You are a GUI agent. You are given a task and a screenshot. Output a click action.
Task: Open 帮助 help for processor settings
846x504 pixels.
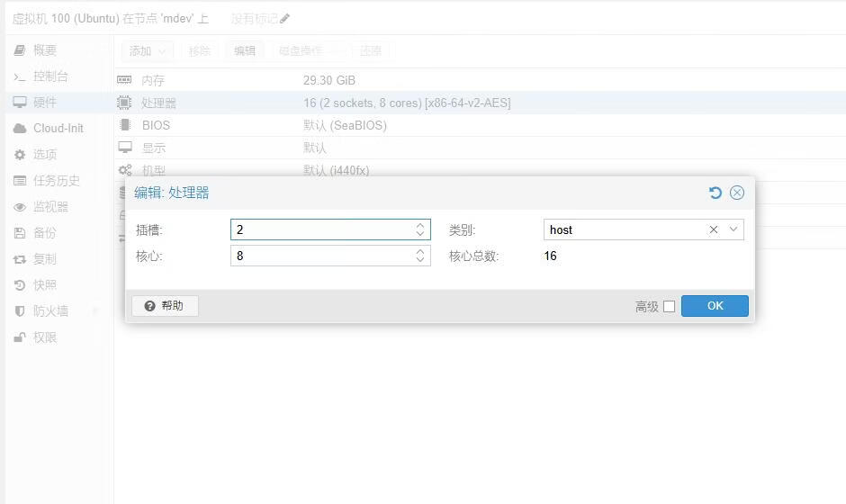165,306
